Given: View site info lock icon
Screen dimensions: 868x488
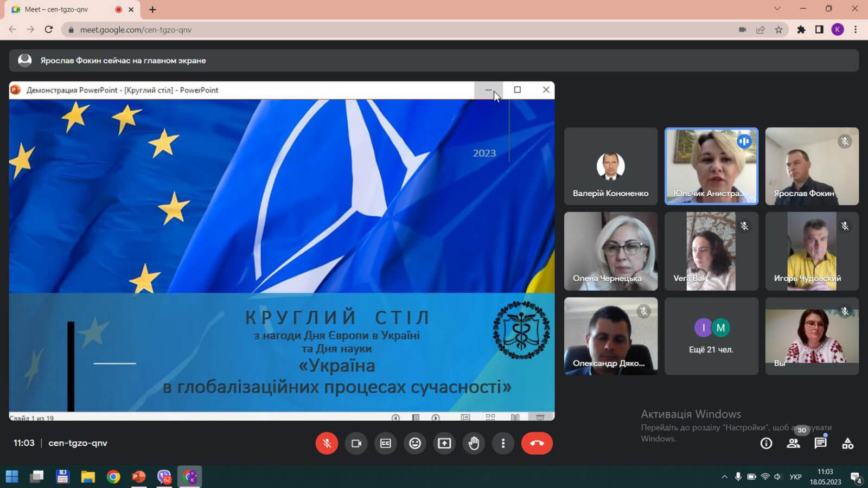Looking at the screenshot, I should tap(71, 30).
